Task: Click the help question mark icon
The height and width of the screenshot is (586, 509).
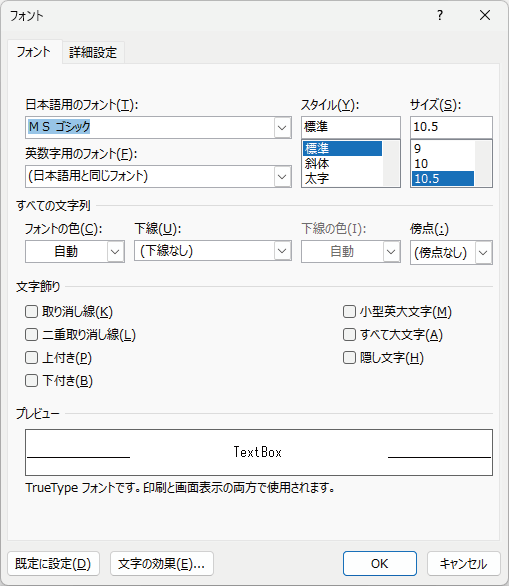Action: pyautogui.click(x=440, y=15)
